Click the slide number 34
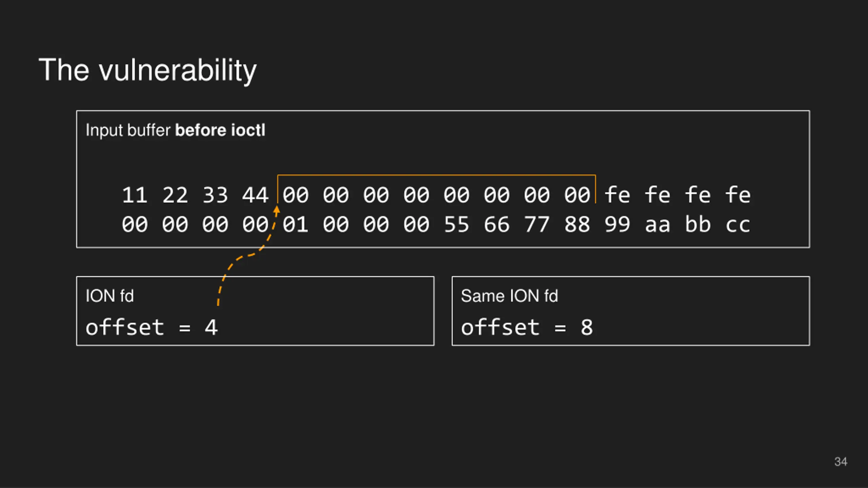The width and height of the screenshot is (868, 488). point(841,462)
